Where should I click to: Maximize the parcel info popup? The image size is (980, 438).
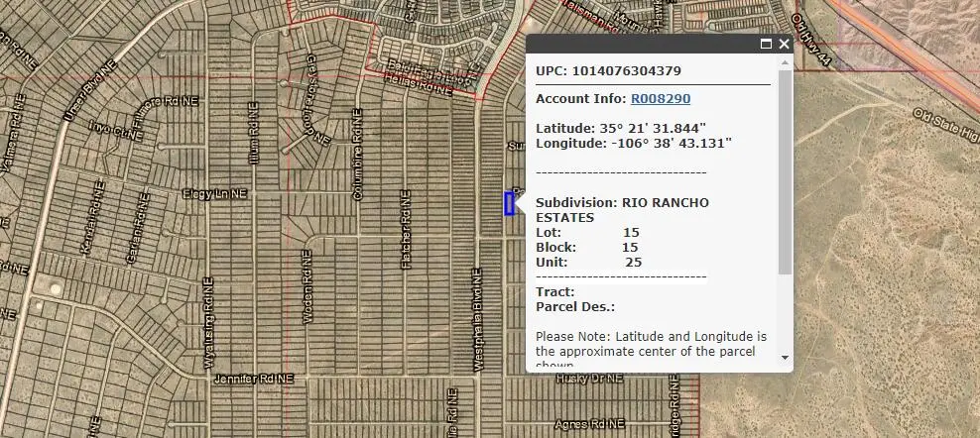766,44
